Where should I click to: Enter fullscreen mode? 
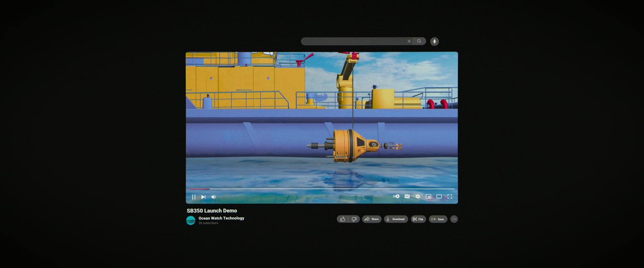(x=450, y=196)
